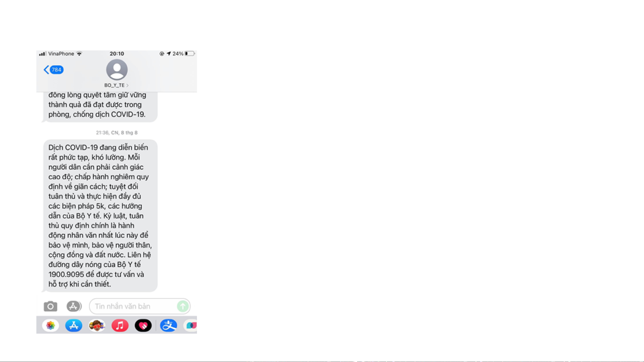Tap the partially visible last app strip icon
Screen dimensions: 644x362
coord(190,326)
